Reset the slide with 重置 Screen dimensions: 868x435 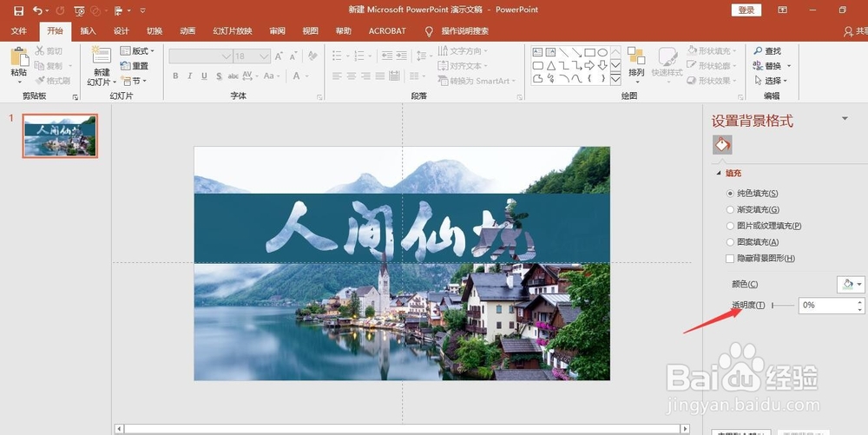coord(135,66)
